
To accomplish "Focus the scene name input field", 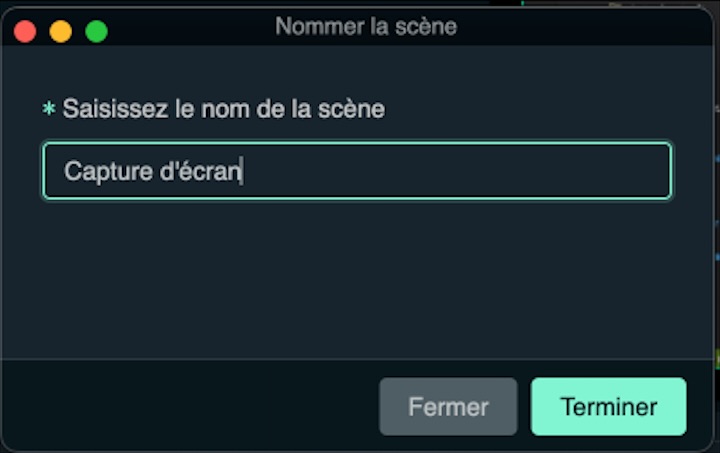I will click(356, 171).
